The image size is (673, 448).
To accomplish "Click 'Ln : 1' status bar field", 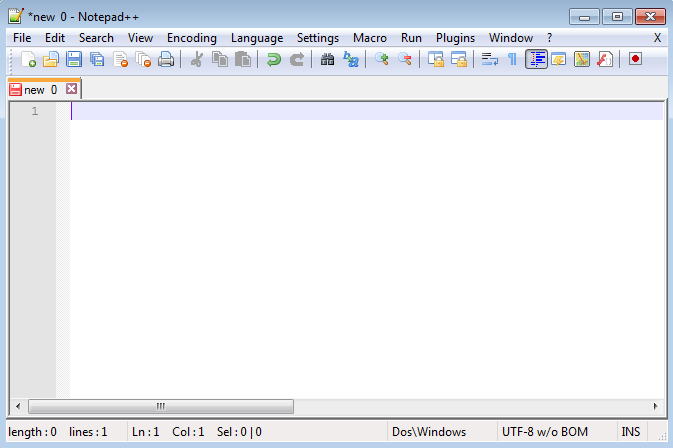I will [146, 432].
